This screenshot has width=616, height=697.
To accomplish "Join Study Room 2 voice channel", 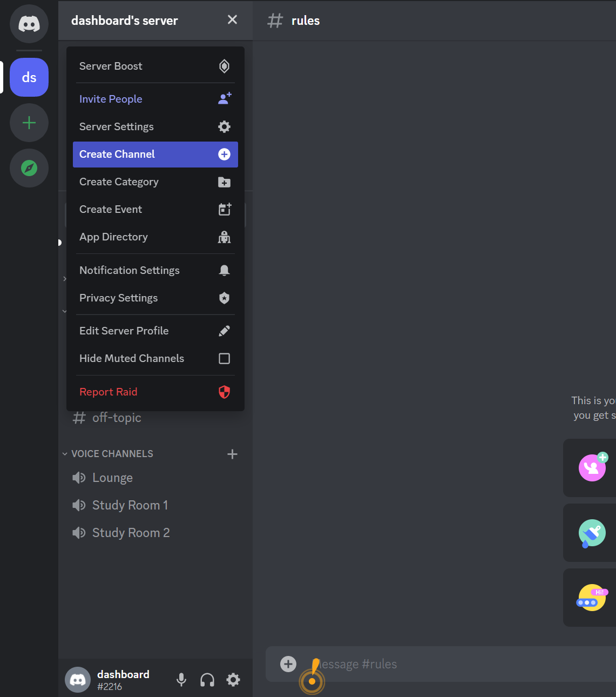I will click(155, 533).
